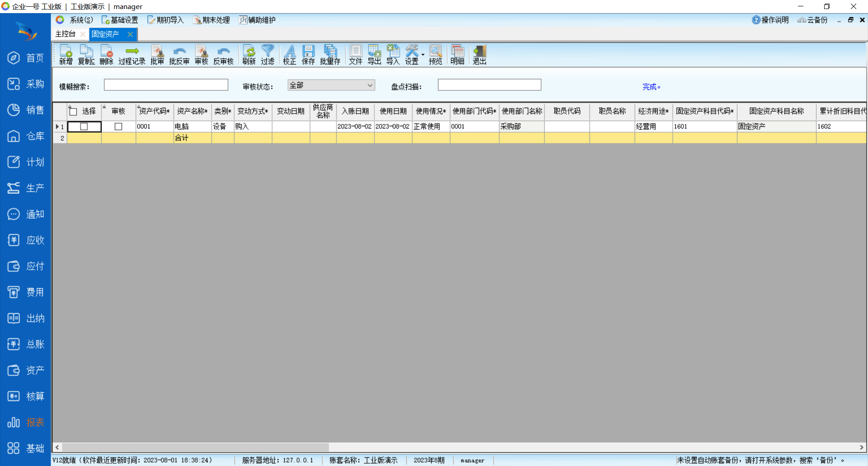Open the 基础设置 menu
The image size is (868, 466).
(120, 20)
